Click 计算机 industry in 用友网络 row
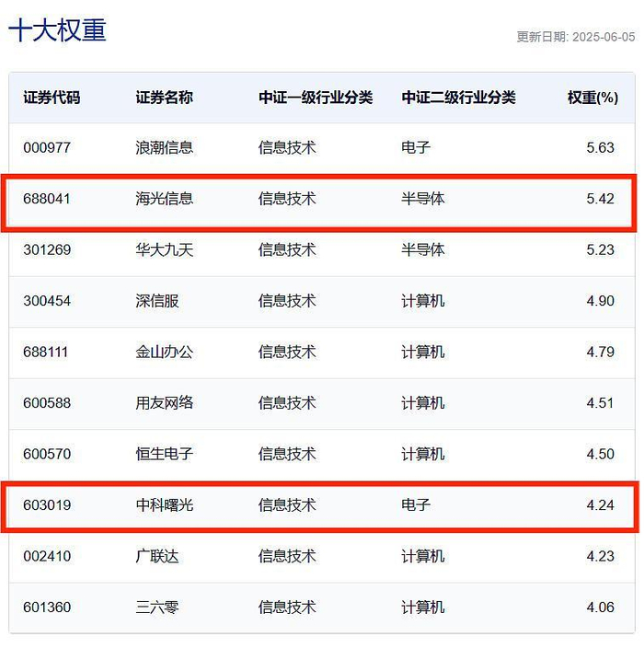This screenshot has height=648, width=644. 423,403
